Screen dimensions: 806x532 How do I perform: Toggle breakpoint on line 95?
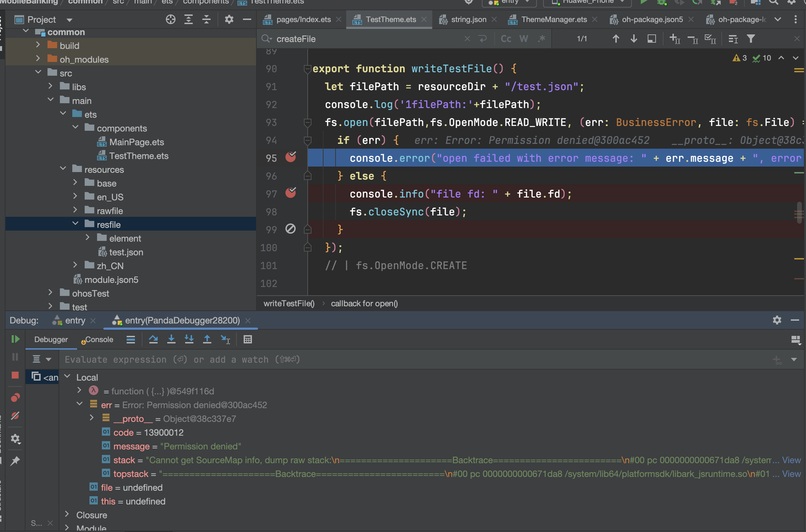click(x=291, y=157)
